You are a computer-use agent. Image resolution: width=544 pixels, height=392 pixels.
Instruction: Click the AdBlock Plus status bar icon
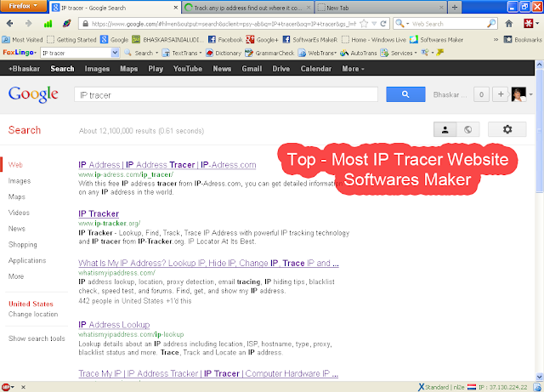(x=6, y=387)
